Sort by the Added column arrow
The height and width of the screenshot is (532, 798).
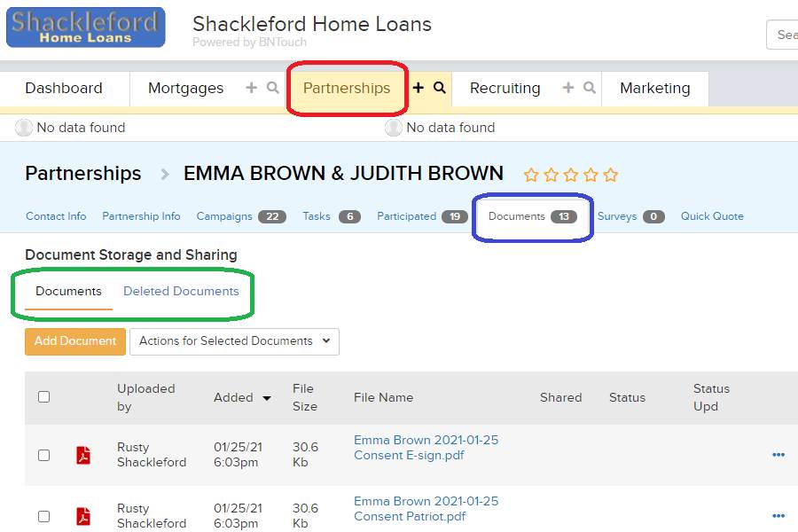[x=267, y=398]
